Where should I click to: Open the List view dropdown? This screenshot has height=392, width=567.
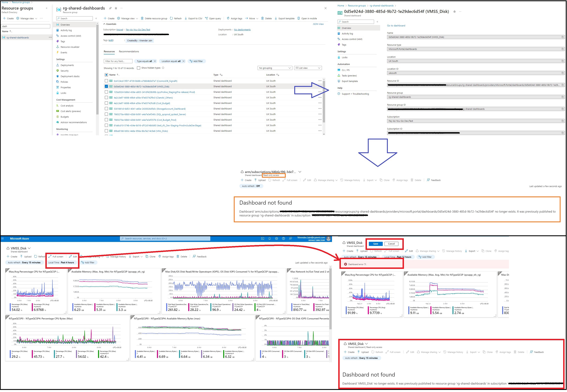click(x=308, y=68)
